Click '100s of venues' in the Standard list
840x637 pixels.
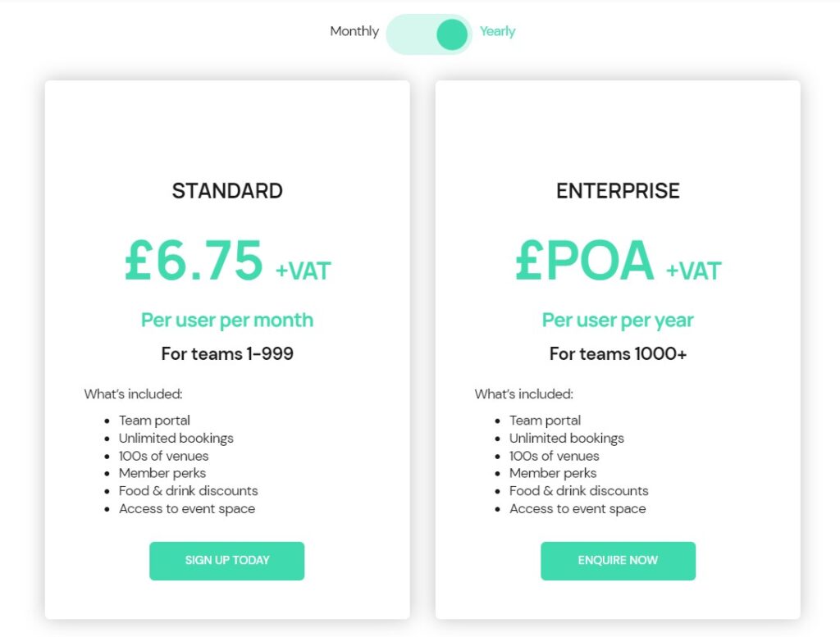163,456
